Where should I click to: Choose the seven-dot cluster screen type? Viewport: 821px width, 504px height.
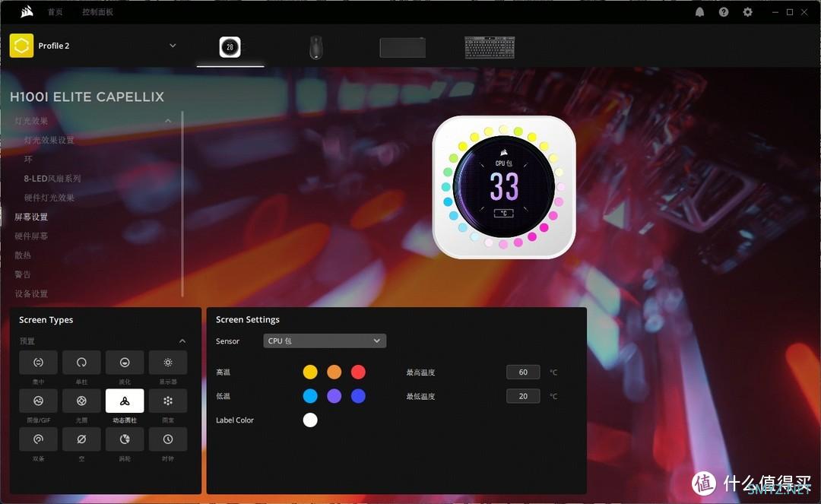pyautogui.click(x=168, y=401)
